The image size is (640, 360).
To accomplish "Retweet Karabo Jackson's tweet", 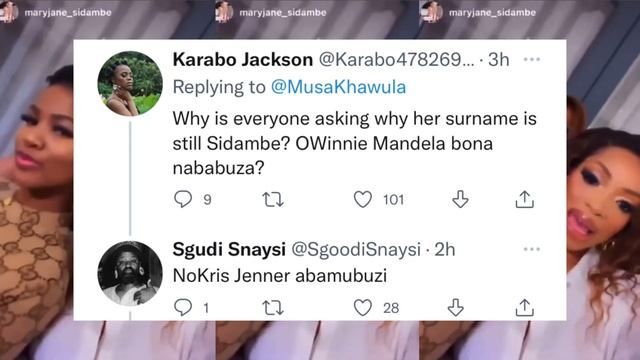I will click(x=272, y=200).
